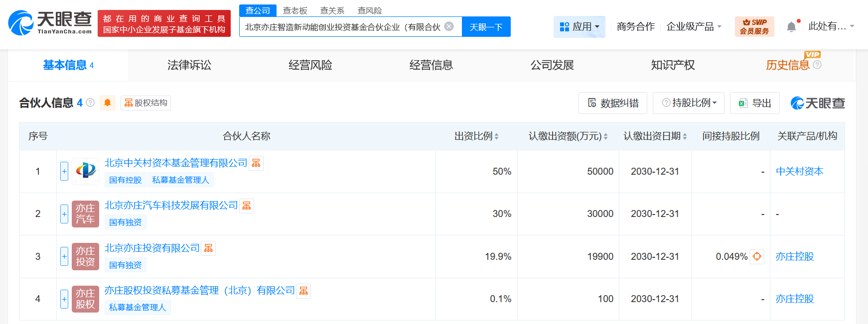This screenshot has width=868, height=324.
Task: Click the company name search input field
Action: (342, 27)
